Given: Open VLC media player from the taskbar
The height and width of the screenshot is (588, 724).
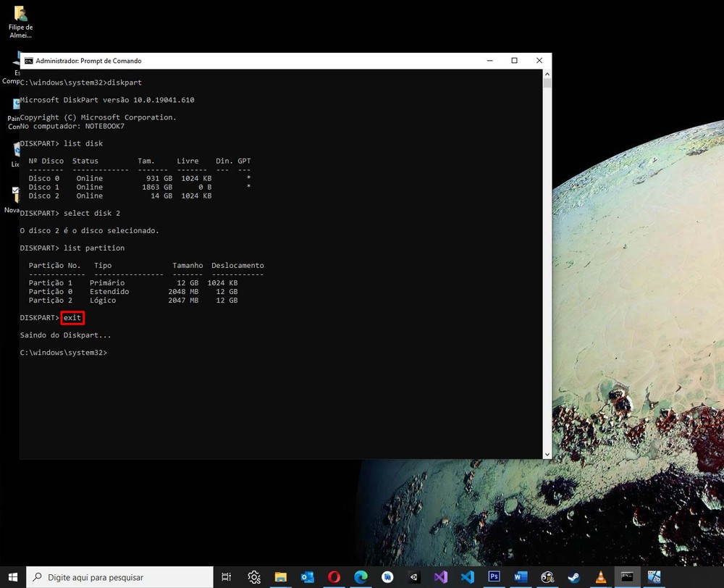Looking at the screenshot, I should (601, 577).
